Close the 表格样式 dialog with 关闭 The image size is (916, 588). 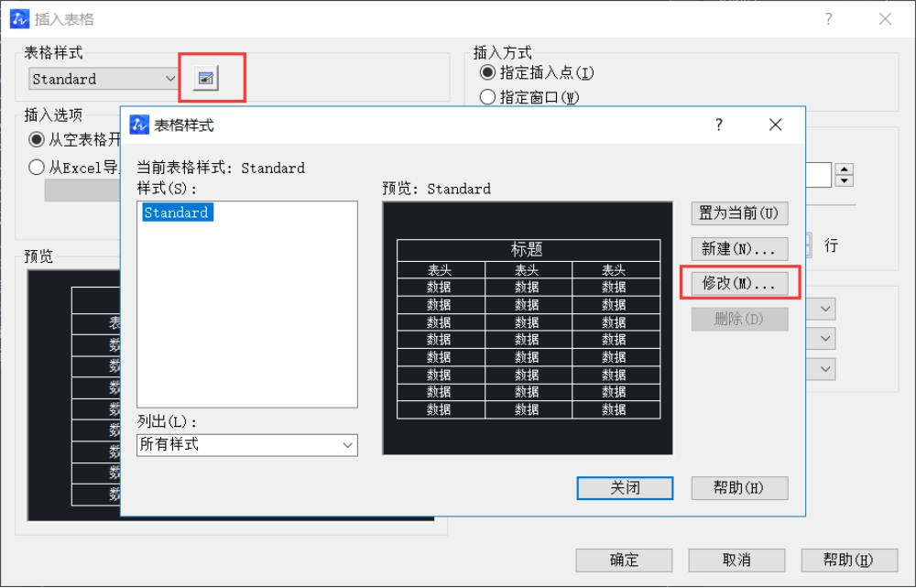[x=625, y=487]
